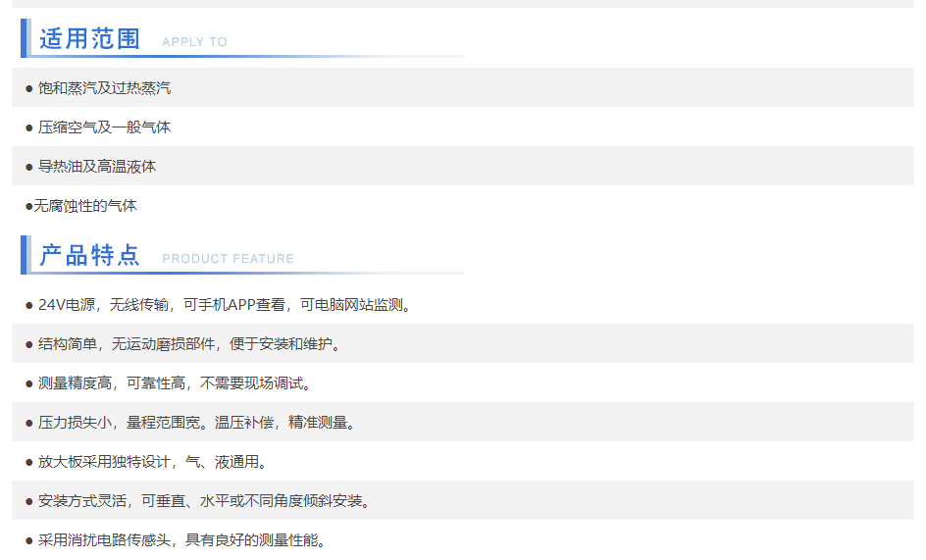Select the 24V电源 wireless transmission feature line
Screen dimensions: 926x560
[x=224, y=305]
